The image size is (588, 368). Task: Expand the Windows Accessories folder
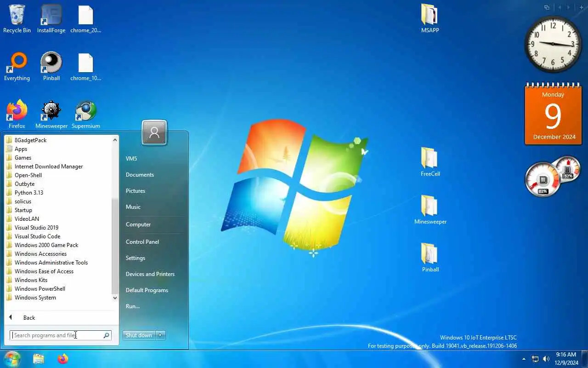pos(58,253)
